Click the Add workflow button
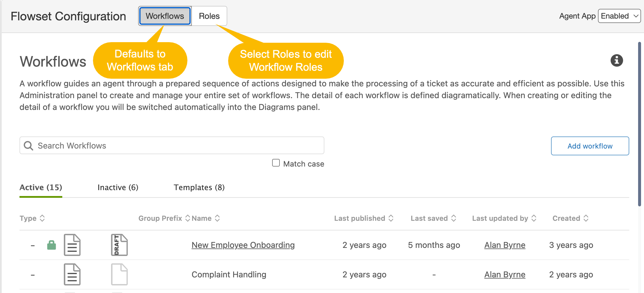644x293 pixels. (x=590, y=146)
